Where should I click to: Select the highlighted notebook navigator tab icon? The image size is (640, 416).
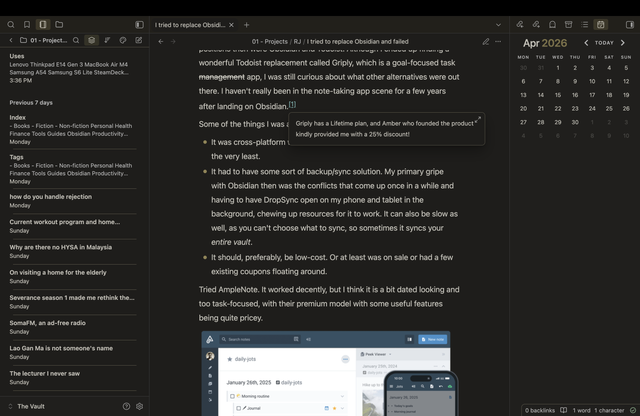tap(43, 25)
